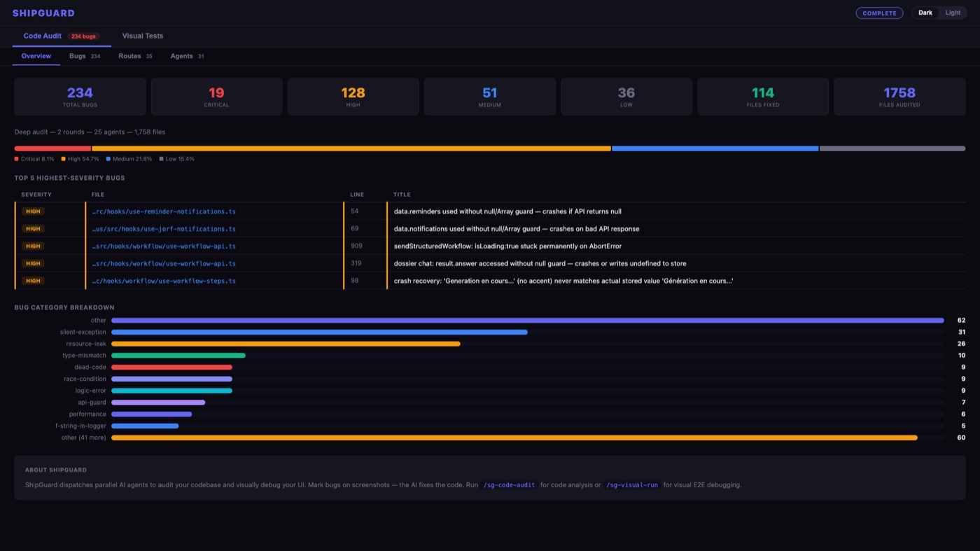This screenshot has width=980, height=551.
Task: Open the Agents 31 sub-tab
Action: 187,56
